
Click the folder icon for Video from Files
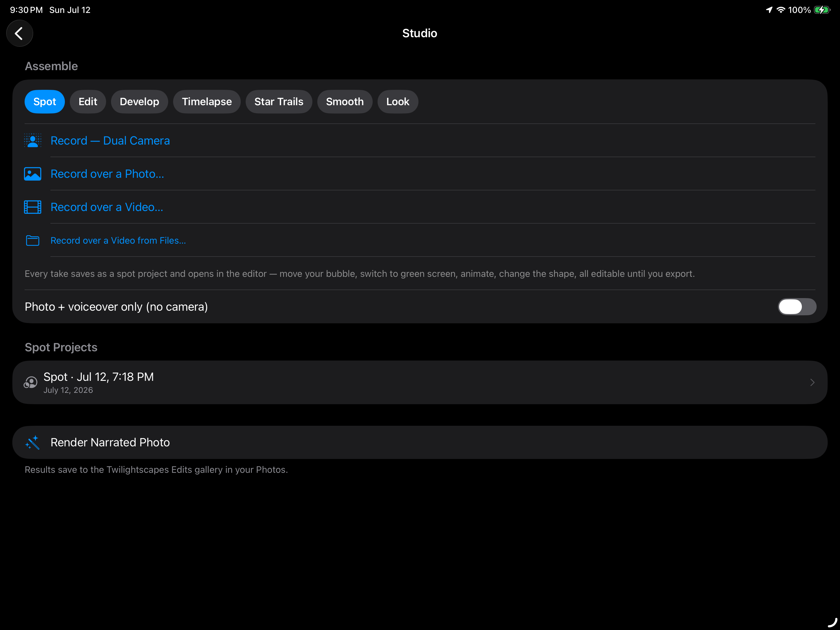click(33, 241)
